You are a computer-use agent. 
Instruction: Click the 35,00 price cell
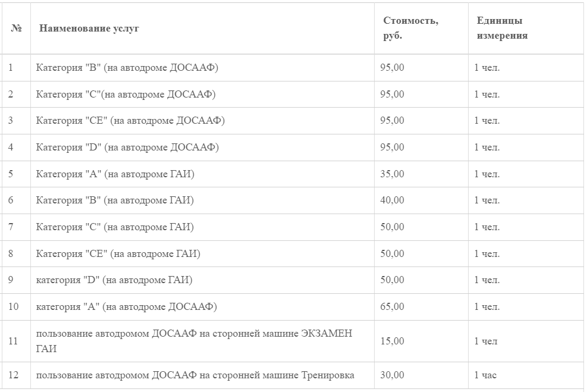393,174
